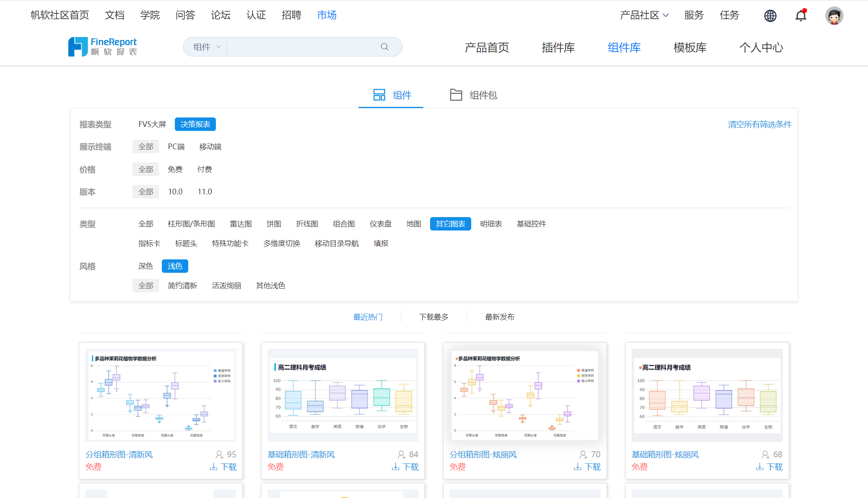
Task: Open the user avatar profile
Action: pos(834,15)
